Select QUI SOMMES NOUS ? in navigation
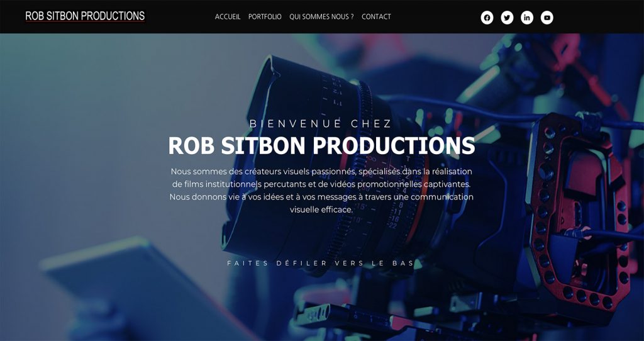Viewport: 644px width, 341px height. pyautogui.click(x=321, y=17)
